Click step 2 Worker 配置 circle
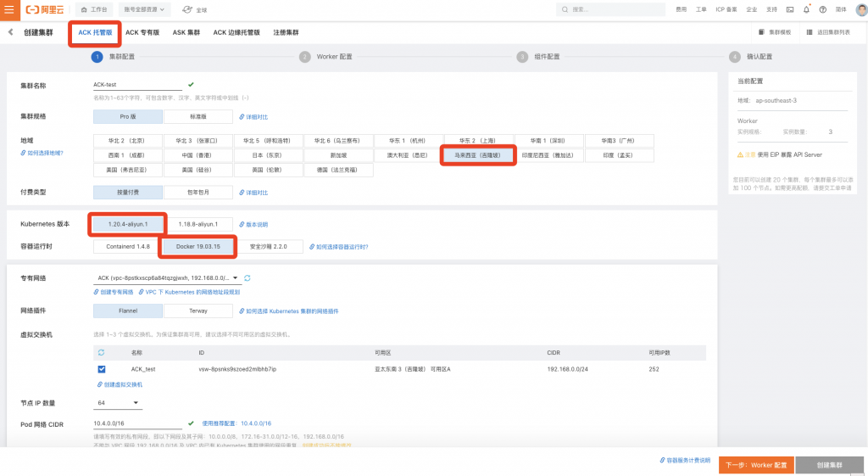The width and height of the screenshot is (868, 476). (x=305, y=57)
